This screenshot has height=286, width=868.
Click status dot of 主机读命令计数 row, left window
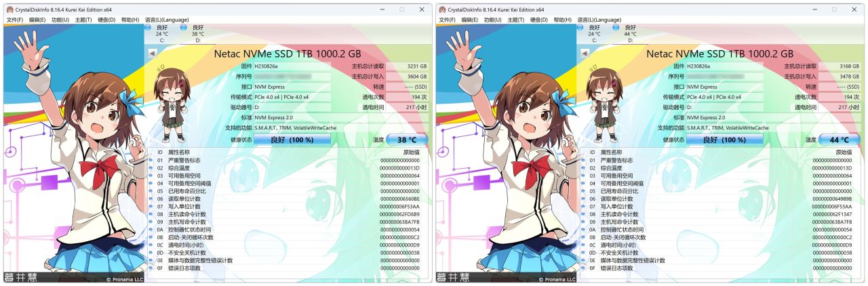(x=151, y=214)
